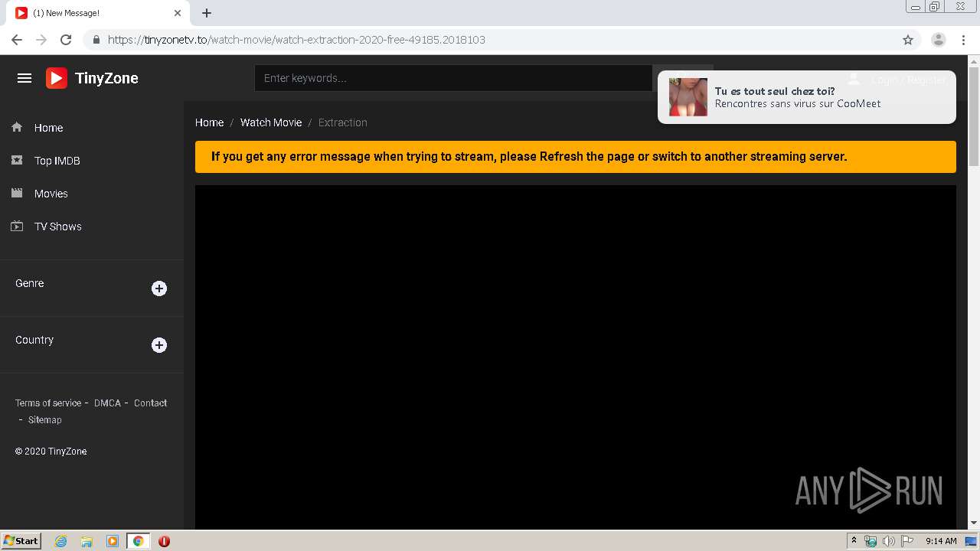
Task: Open the hamburger sidebar menu
Action: point(24,78)
